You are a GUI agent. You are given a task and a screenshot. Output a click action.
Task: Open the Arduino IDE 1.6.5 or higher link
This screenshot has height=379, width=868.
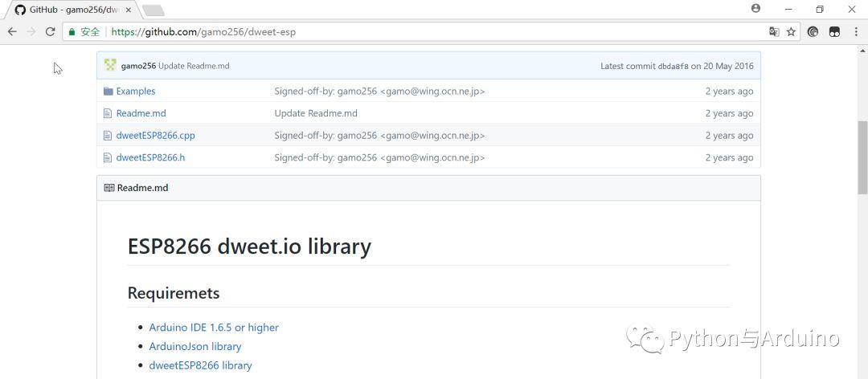click(214, 328)
